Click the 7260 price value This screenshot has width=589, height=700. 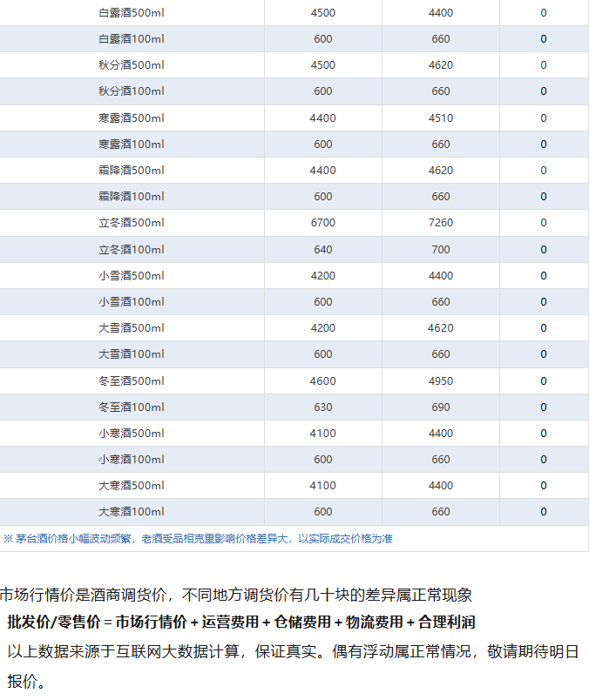pyautogui.click(x=441, y=222)
